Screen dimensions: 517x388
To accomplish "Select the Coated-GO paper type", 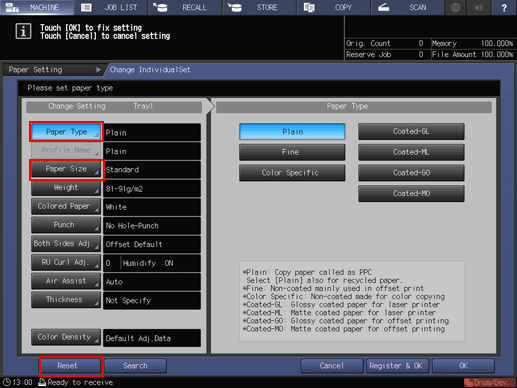I will 411,173.
